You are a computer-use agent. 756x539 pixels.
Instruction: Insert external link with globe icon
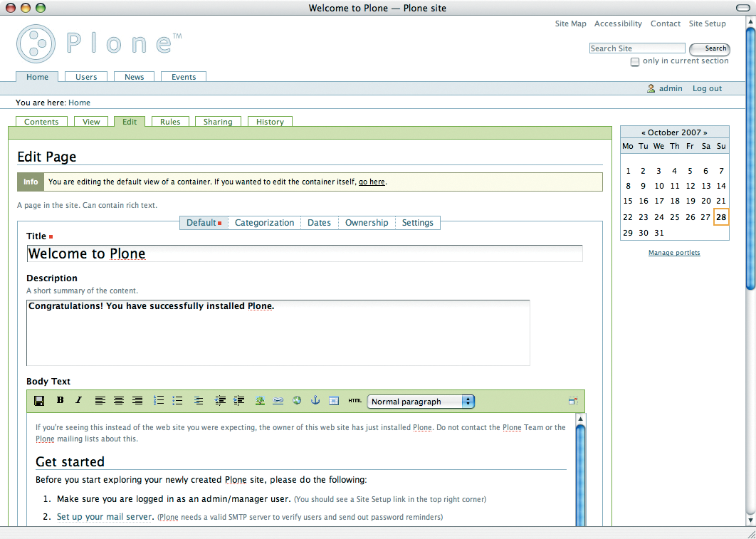(297, 400)
